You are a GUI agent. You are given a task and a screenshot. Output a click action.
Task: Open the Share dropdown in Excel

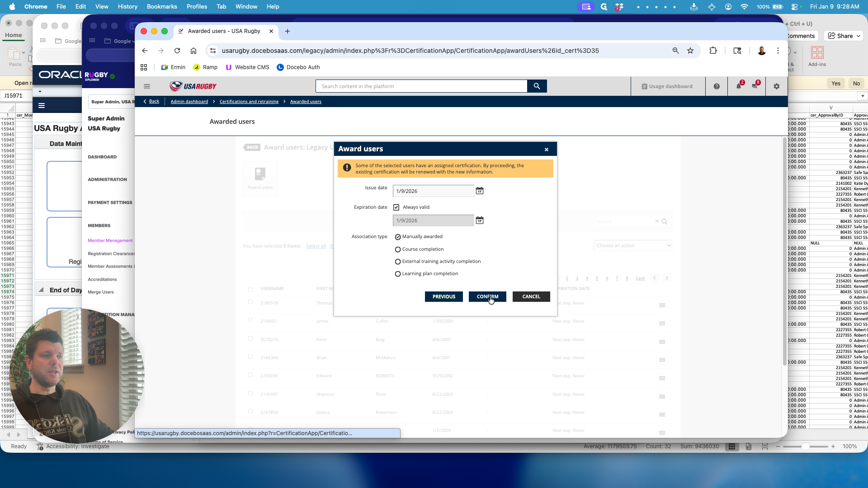point(844,36)
